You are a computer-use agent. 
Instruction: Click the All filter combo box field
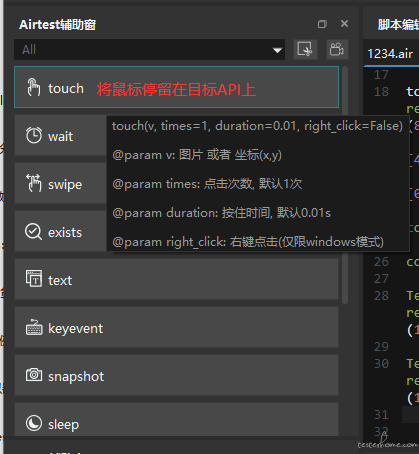point(149,50)
